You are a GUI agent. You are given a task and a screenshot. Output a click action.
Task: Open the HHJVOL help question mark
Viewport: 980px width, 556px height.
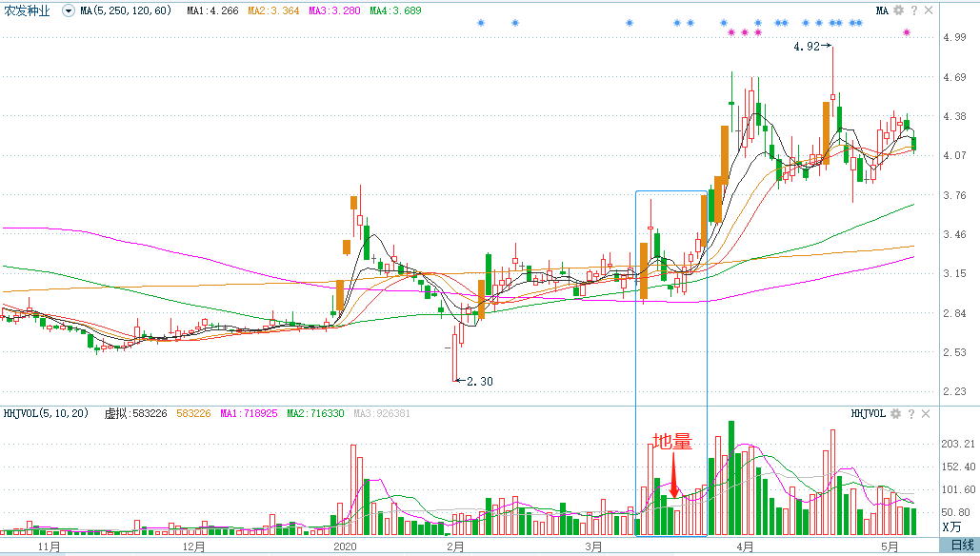[911, 413]
